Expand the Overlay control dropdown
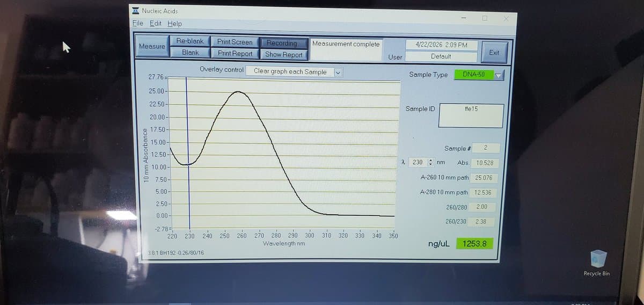Viewport: 644px width, 305px height. [x=338, y=72]
